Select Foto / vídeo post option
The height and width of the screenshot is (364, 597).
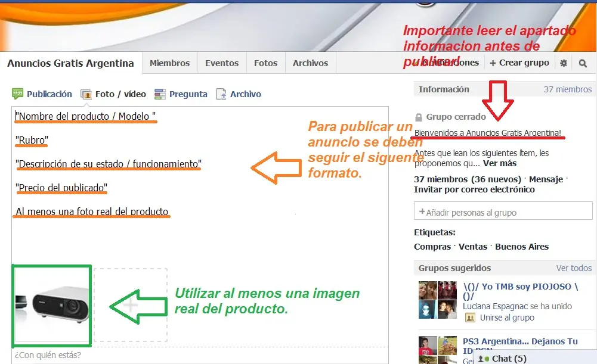click(120, 94)
